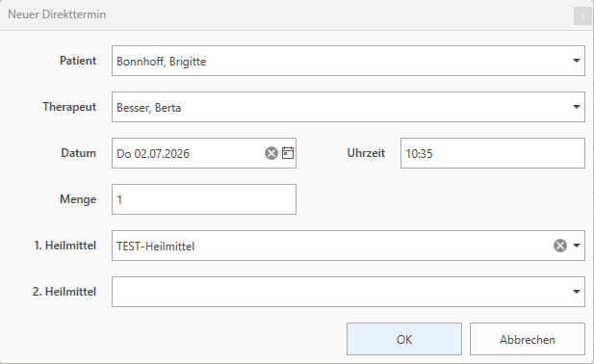The width and height of the screenshot is (594, 364).
Task: Select the Uhrzeit field showing 10:35
Action: (493, 153)
